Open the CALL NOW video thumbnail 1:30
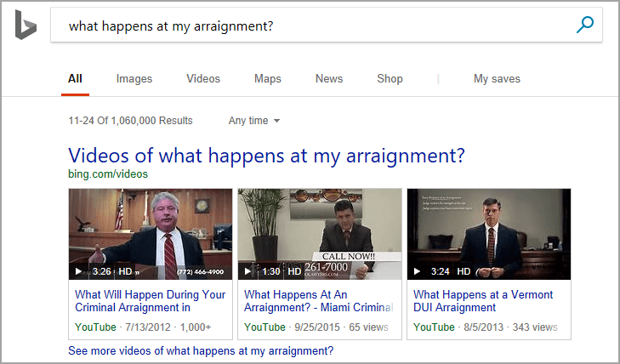620x364 pixels. pos(320,234)
